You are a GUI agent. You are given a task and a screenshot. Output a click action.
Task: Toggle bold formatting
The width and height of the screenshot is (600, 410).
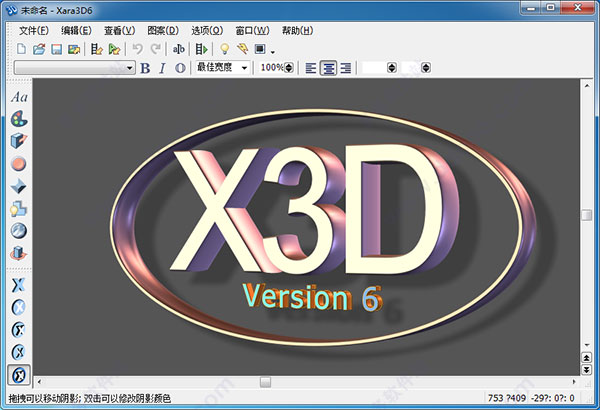[145, 68]
